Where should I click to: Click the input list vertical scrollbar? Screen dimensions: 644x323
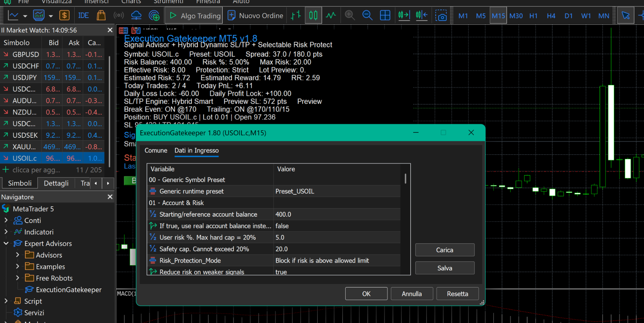pyautogui.click(x=405, y=179)
